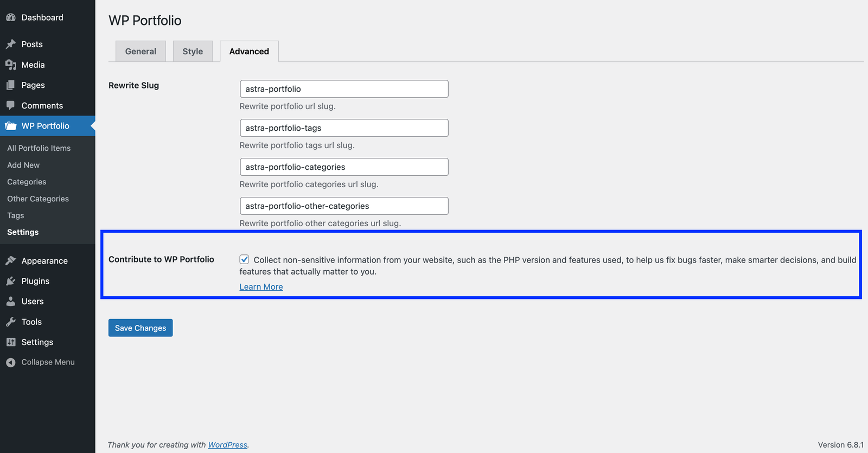The height and width of the screenshot is (453, 868).
Task: Click the Save Changes button
Action: pos(141,328)
